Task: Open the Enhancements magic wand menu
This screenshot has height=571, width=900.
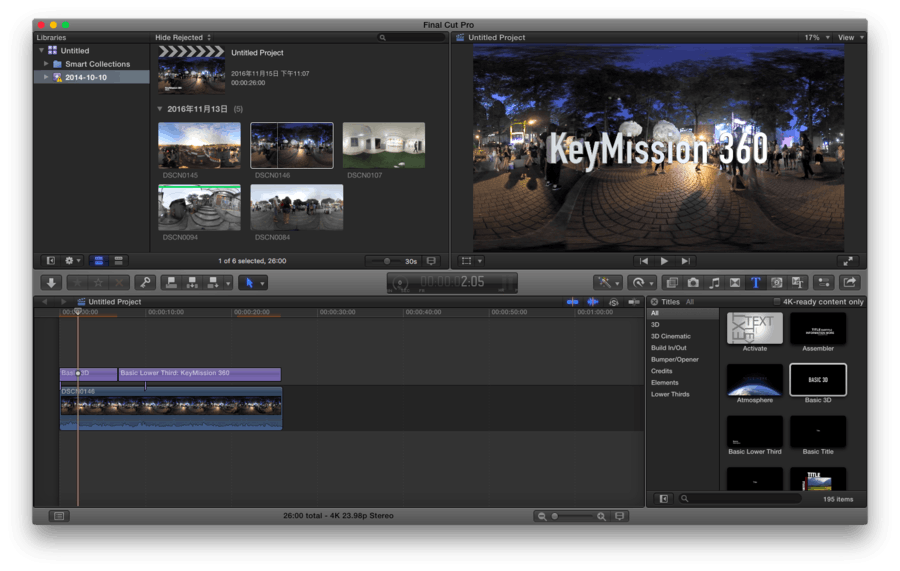Action: click(x=608, y=282)
